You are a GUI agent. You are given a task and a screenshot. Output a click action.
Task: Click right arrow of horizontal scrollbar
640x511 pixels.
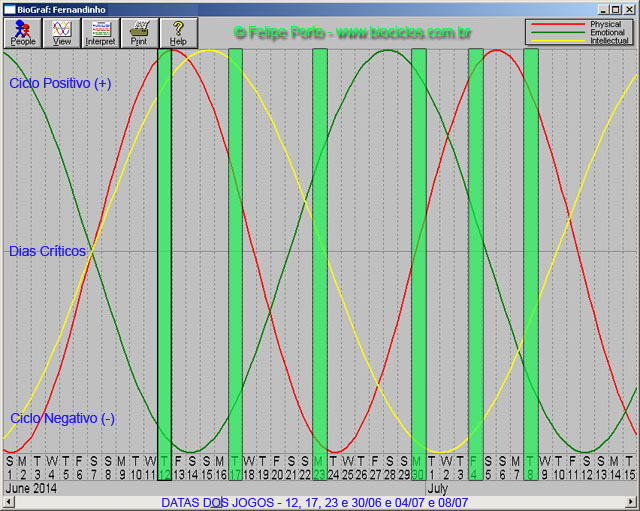point(631,502)
